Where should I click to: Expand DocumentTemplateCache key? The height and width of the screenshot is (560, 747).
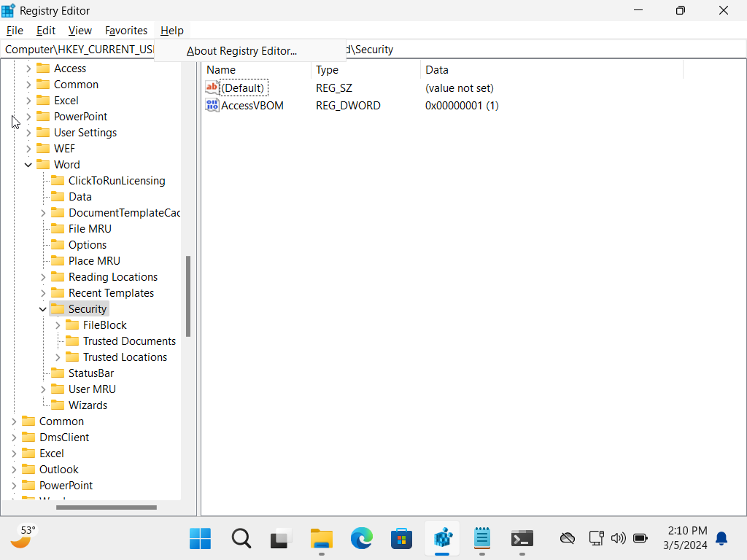43,213
